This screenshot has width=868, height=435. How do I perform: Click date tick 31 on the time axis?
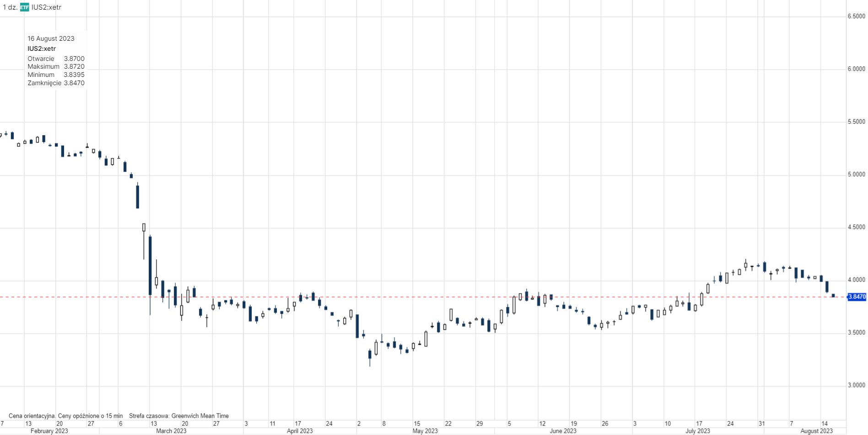coord(761,424)
